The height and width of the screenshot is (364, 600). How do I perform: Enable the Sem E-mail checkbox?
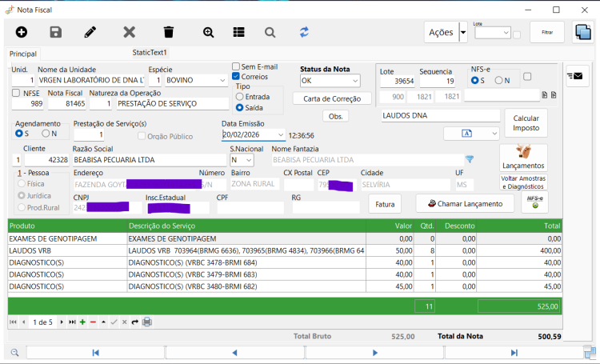pyautogui.click(x=236, y=66)
